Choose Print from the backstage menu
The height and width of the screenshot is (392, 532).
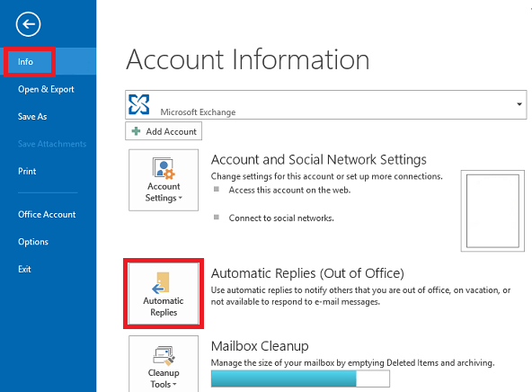(x=27, y=171)
